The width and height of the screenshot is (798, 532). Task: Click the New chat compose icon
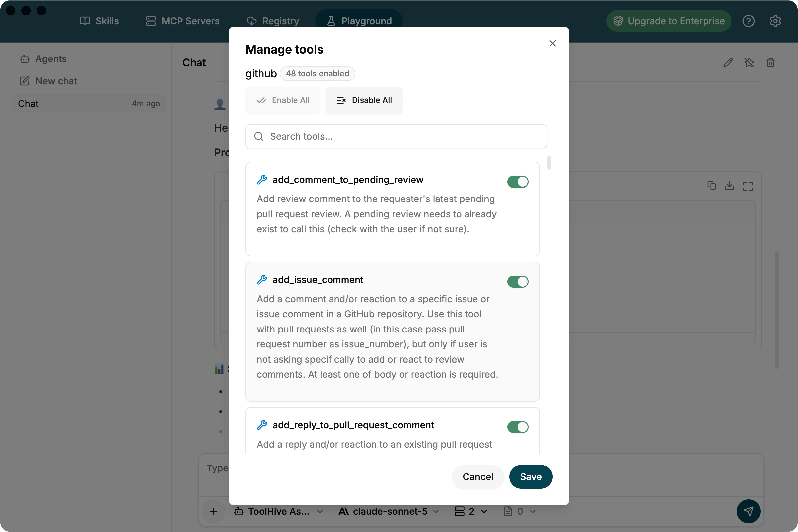click(x=24, y=81)
